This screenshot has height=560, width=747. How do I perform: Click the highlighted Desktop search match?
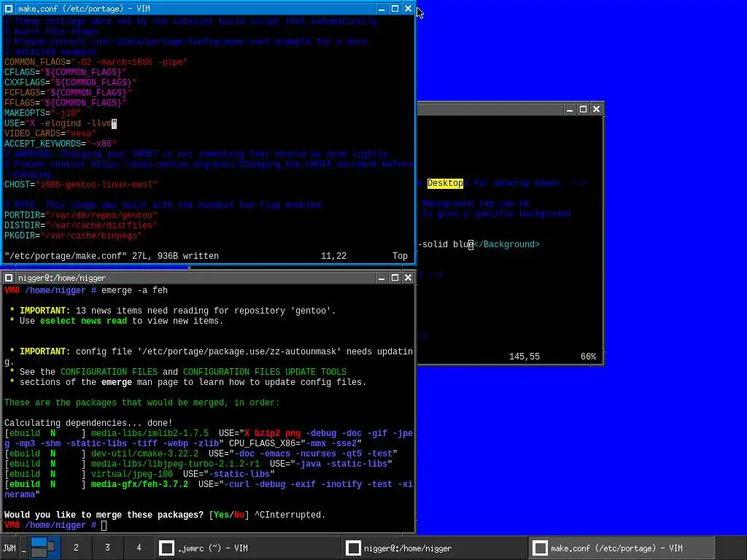point(445,183)
